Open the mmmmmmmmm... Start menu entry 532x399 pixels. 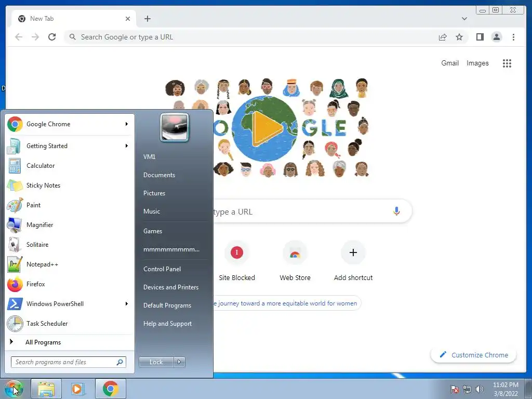pyautogui.click(x=171, y=249)
